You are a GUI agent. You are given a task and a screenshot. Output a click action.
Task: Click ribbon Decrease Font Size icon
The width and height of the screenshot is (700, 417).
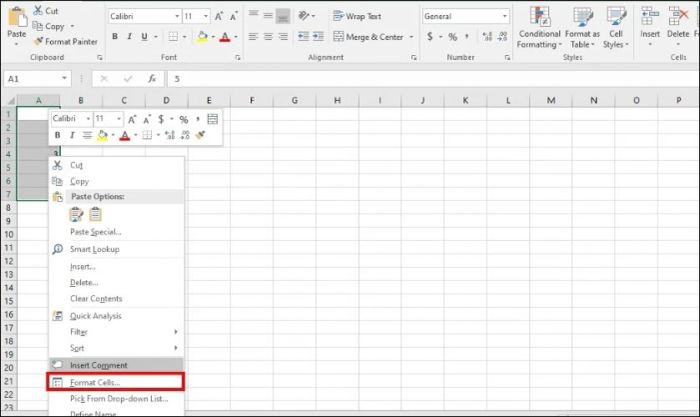pos(233,17)
